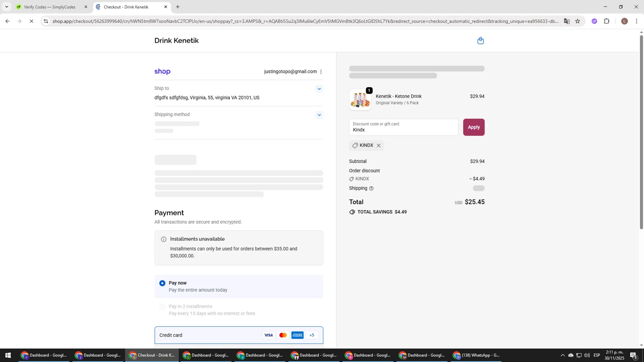Click the discount code input field
The image size is (644, 362).
click(404, 127)
